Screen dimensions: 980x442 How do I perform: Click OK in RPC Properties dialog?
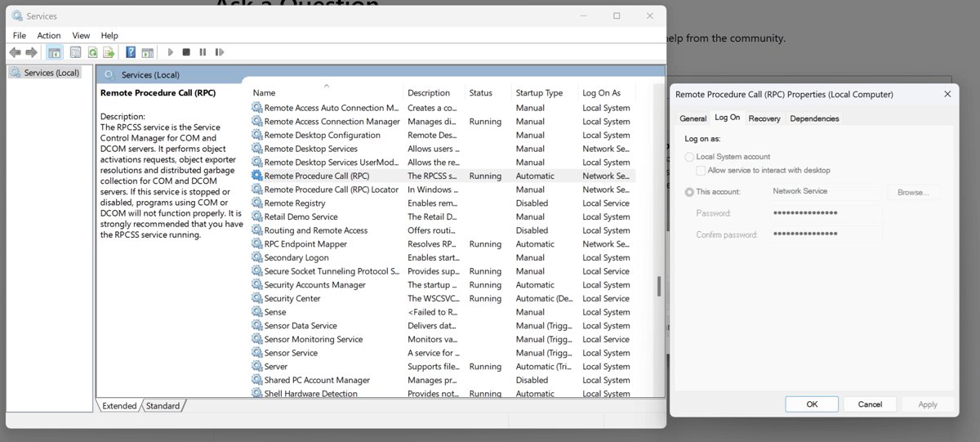812,404
